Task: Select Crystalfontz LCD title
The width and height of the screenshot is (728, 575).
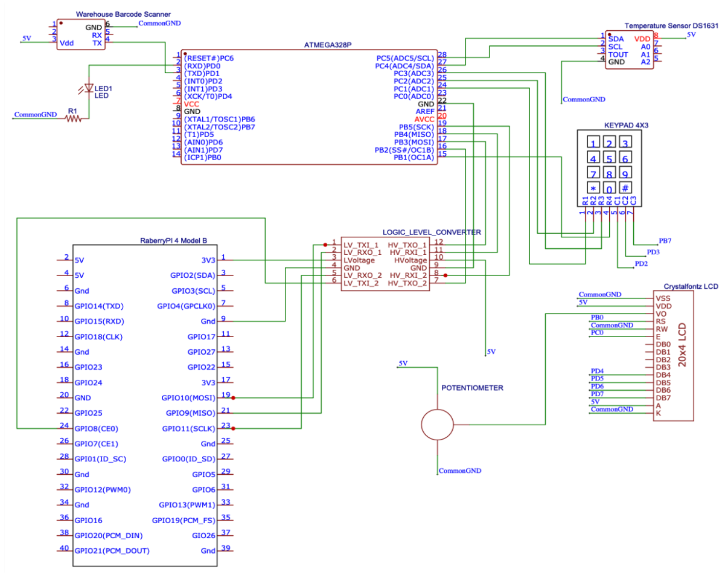Action: click(691, 287)
